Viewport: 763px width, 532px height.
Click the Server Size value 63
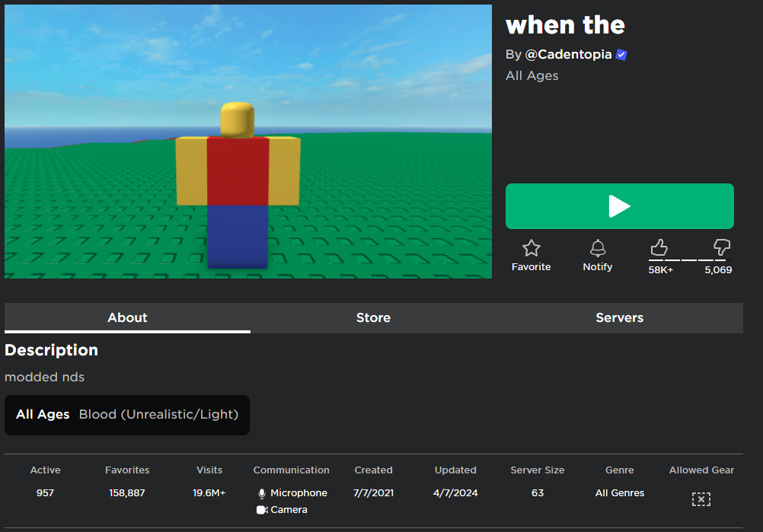tap(537, 493)
